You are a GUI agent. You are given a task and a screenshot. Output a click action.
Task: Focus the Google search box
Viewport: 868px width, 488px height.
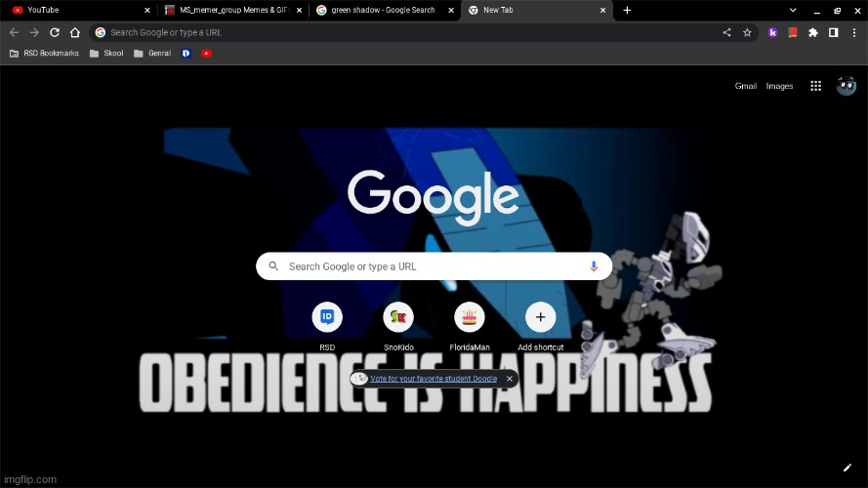434,266
